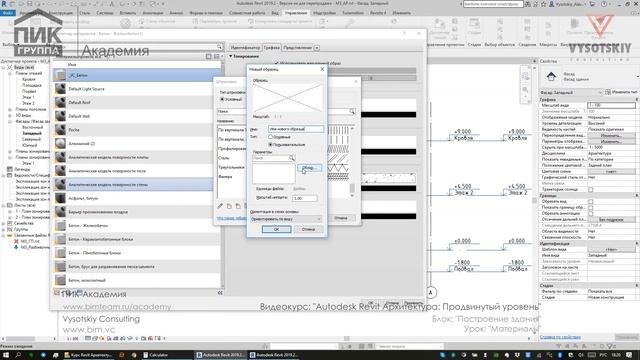Click the new fill pattern icon
Screen dimensions: 640x360
coord(229,206)
